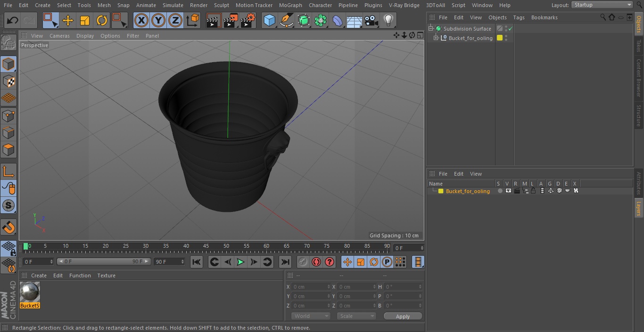The width and height of the screenshot is (644, 332).
Task: Add a light object
Action: point(388,21)
